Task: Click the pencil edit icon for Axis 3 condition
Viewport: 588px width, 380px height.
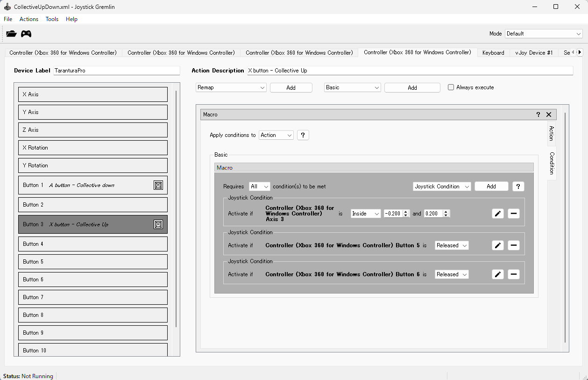Action: pyautogui.click(x=498, y=214)
